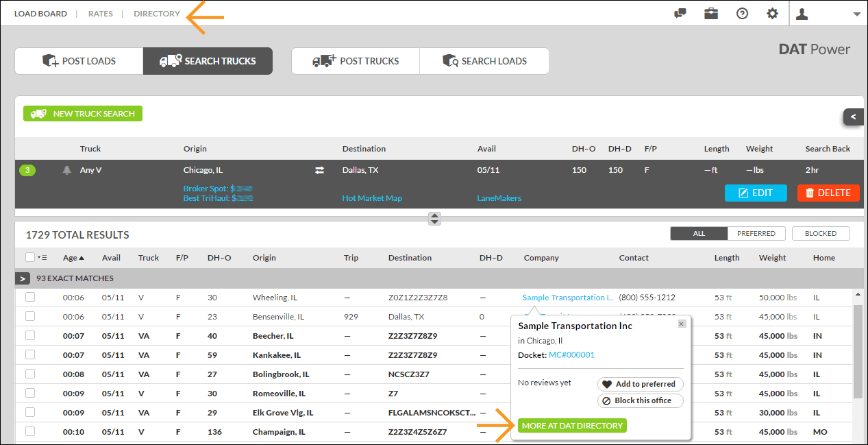Expand the 93 Exact Matches section

[23, 278]
